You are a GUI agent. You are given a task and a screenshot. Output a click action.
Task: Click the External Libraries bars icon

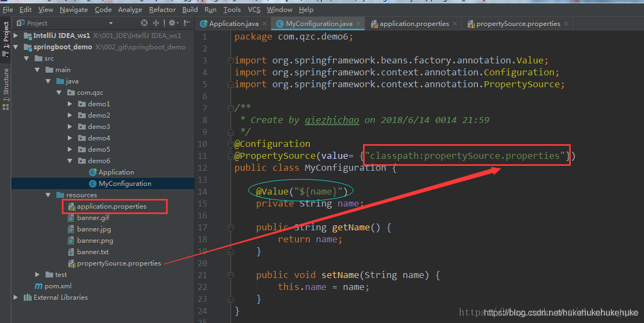(28, 297)
